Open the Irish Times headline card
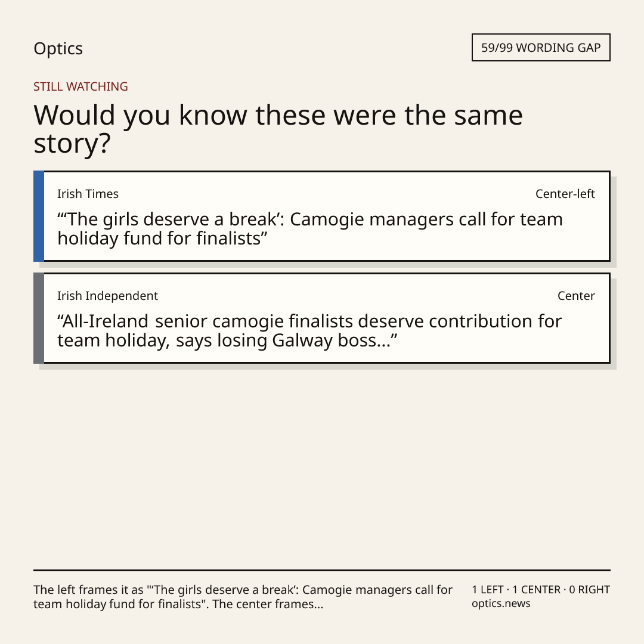The height and width of the screenshot is (644, 644). (x=322, y=216)
